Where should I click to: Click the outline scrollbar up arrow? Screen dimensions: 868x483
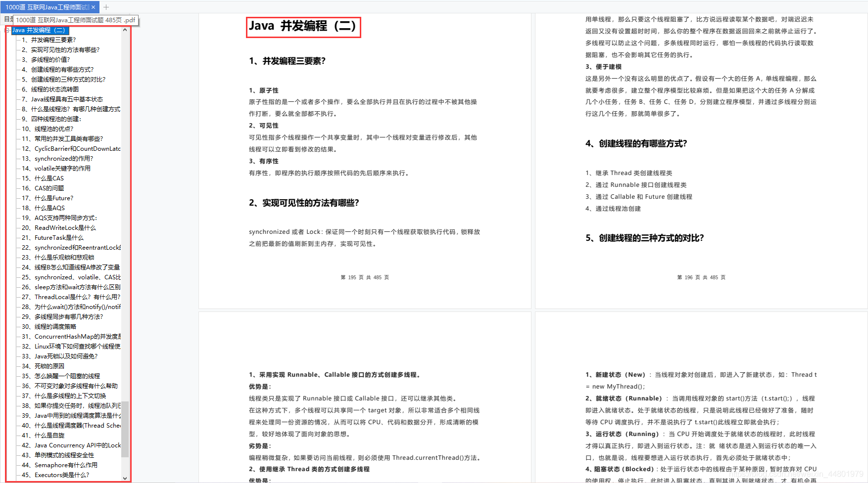(x=125, y=30)
